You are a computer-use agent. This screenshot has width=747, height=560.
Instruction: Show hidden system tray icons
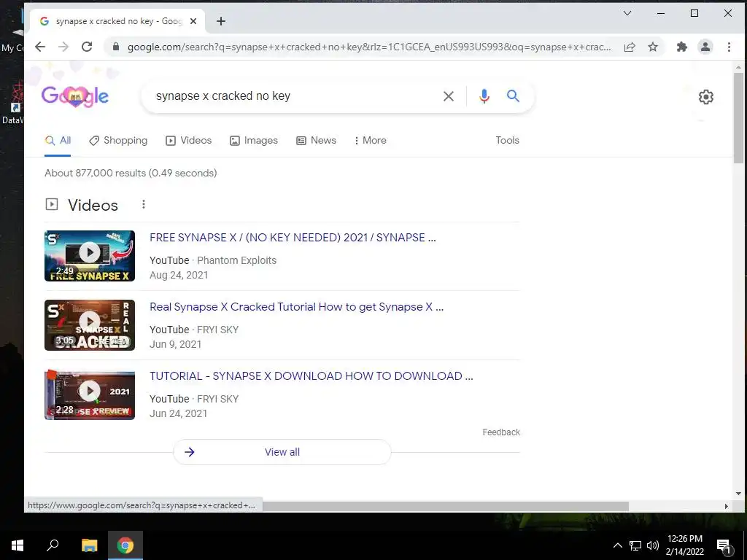pos(617,545)
